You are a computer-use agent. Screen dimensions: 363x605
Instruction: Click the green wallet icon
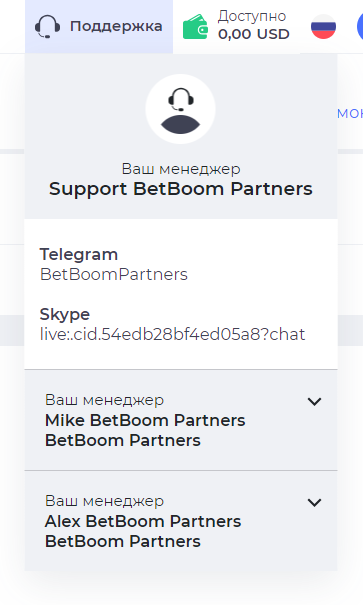(x=195, y=27)
